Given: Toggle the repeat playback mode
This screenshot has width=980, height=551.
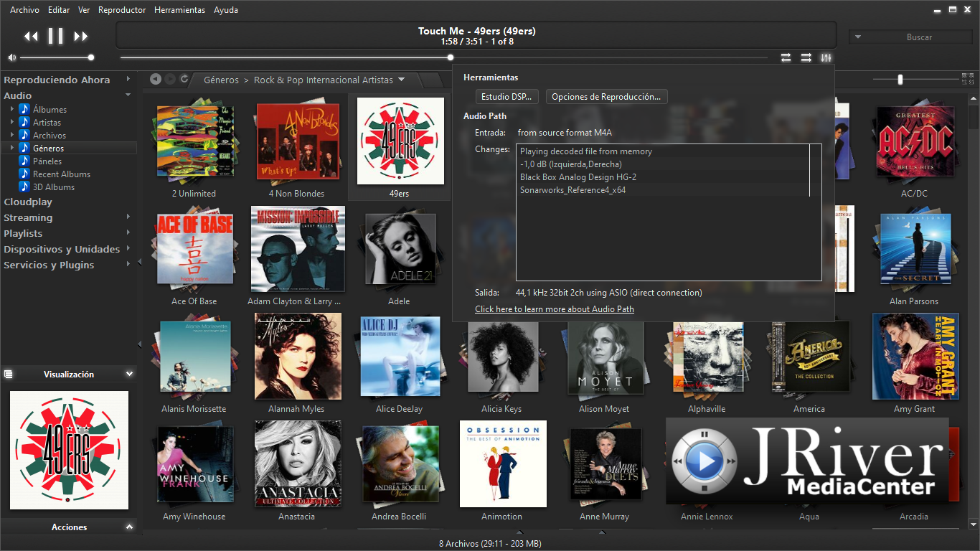Looking at the screenshot, I should 786,57.
